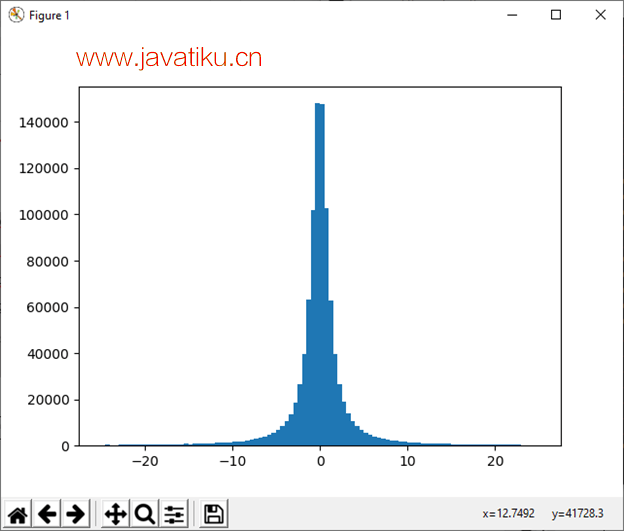Screen dimensions: 624x531
Task: Save the figure with the floppy disk icon
Action: click(214, 514)
